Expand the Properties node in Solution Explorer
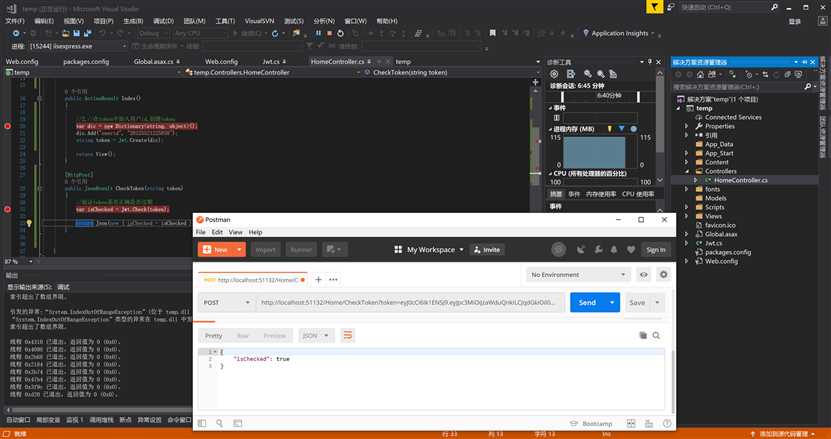The height and width of the screenshot is (439, 831). coord(687,126)
